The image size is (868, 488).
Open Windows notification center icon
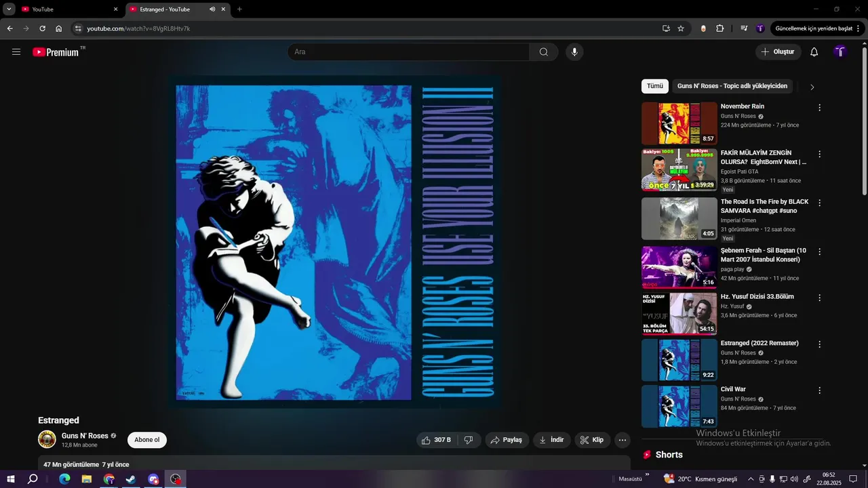pos(853,479)
